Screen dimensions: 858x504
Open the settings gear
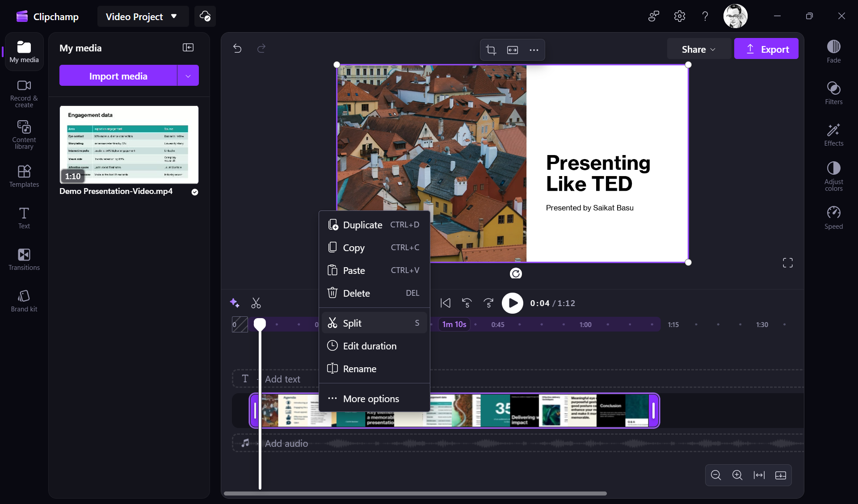tap(679, 17)
